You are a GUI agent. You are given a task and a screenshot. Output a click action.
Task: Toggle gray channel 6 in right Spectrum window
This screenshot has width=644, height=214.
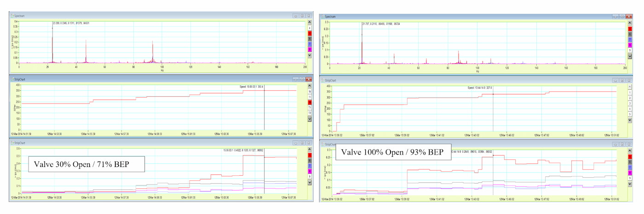pos(630,34)
